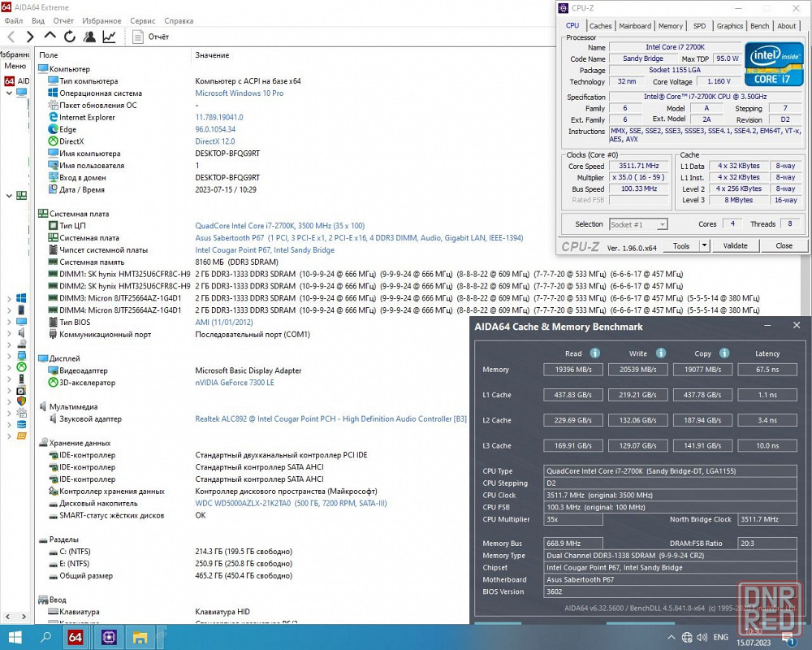Collapse the Computer node in sidebar tree
Viewport: 812px width, 650px height.
tap(9, 93)
